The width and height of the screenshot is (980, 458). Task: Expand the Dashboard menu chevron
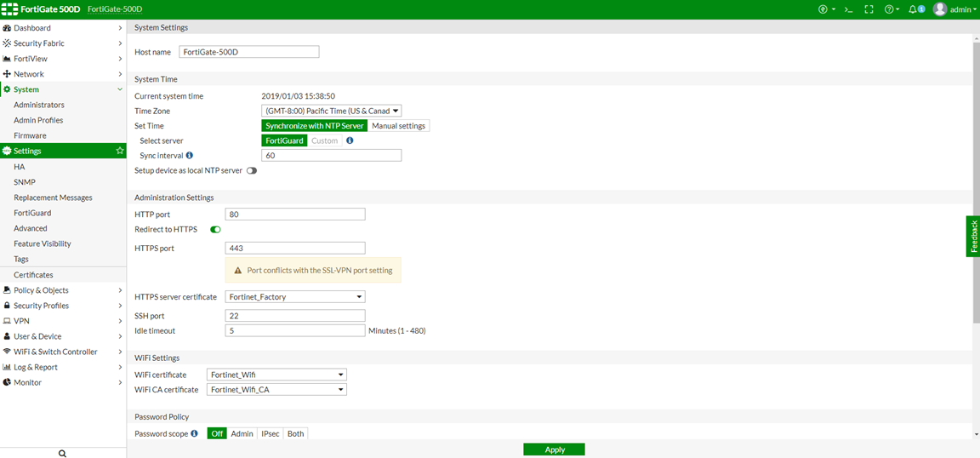120,28
